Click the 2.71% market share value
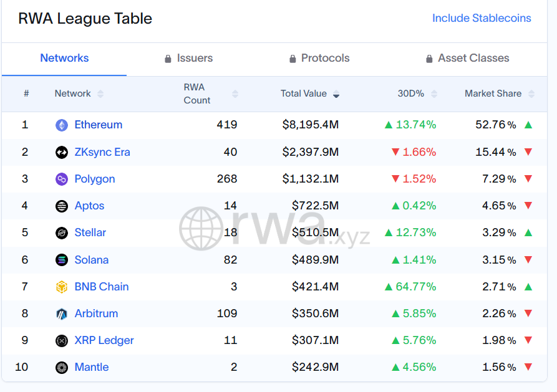This screenshot has width=557, height=392. pos(499,287)
